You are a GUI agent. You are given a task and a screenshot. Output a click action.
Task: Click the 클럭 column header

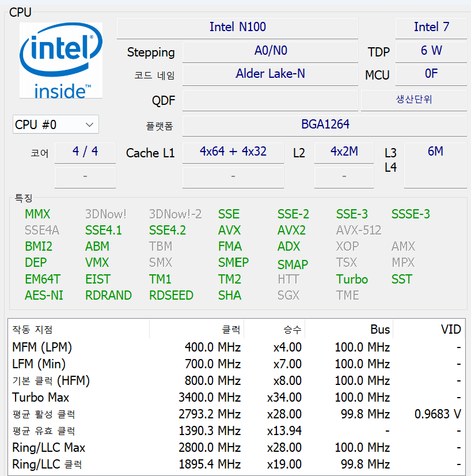[x=196, y=330]
